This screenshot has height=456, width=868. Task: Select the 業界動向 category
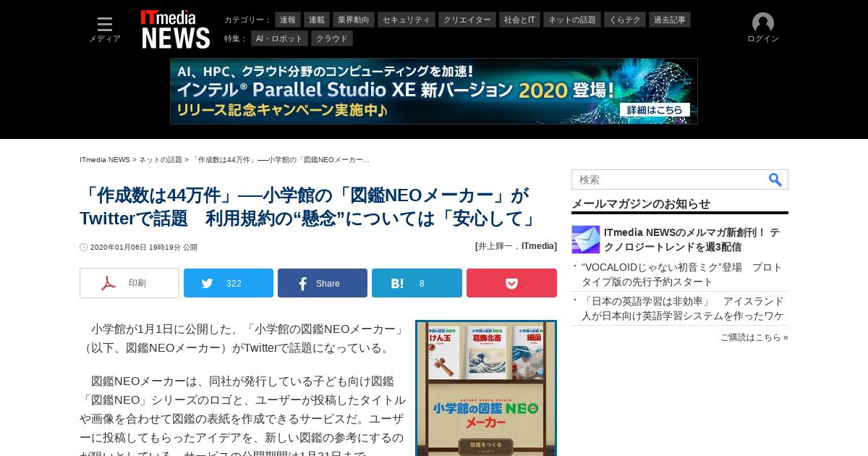(x=354, y=20)
